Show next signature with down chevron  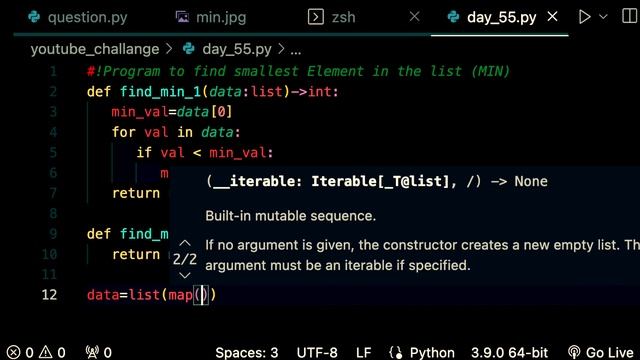(x=185, y=276)
